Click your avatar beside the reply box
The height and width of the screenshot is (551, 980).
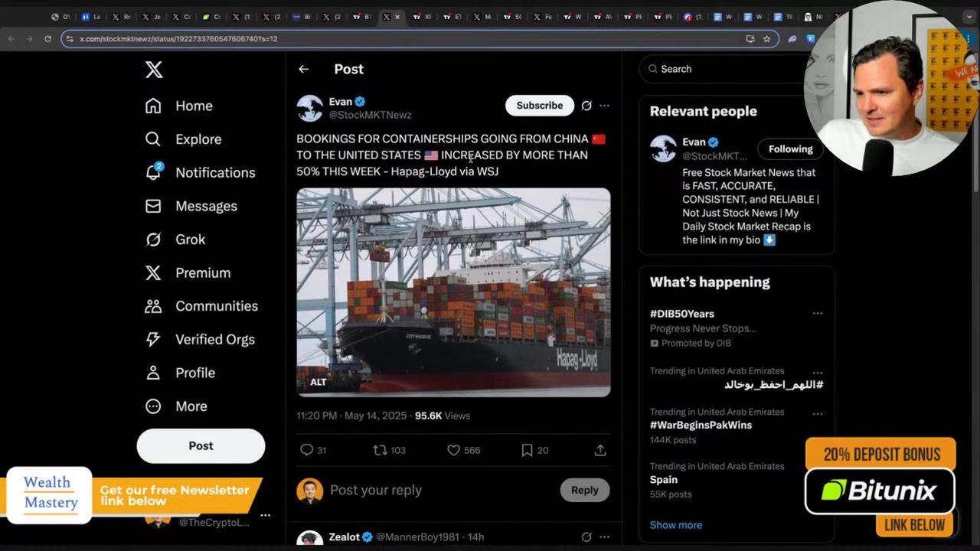pyautogui.click(x=310, y=491)
